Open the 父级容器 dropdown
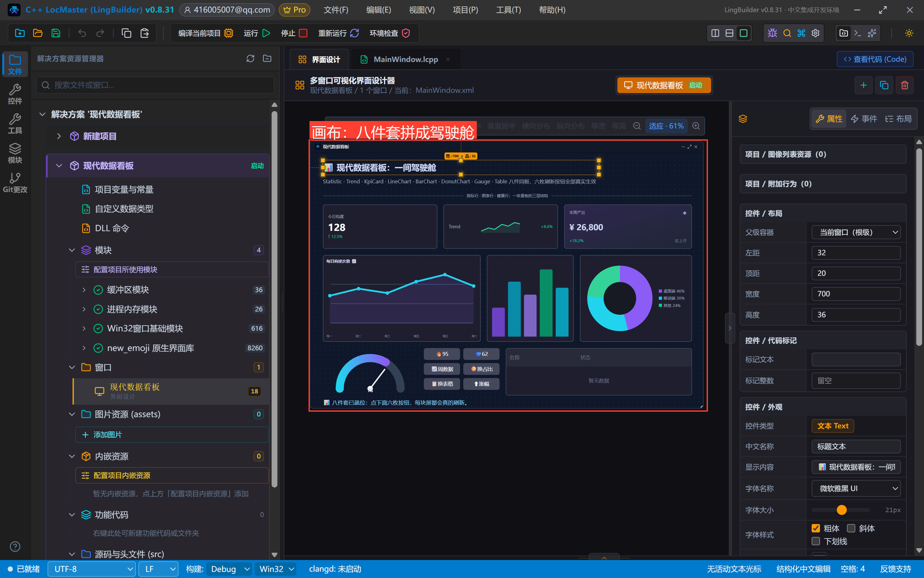This screenshot has width=924, height=578. click(x=856, y=232)
